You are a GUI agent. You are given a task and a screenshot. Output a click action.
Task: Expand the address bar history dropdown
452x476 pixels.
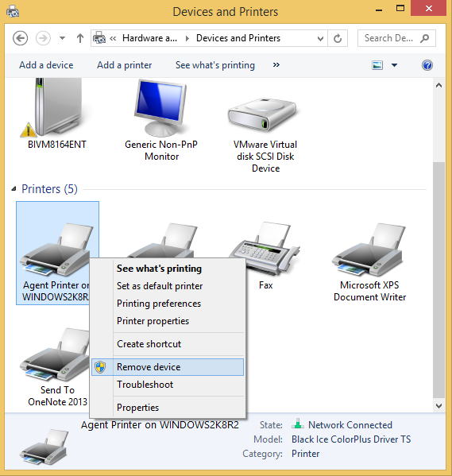pyautogui.click(x=320, y=39)
